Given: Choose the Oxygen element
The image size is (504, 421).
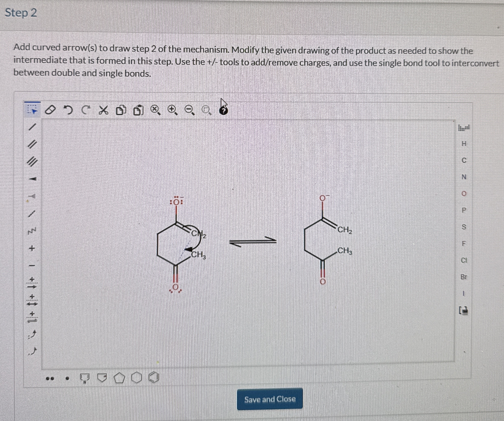Looking at the screenshot, I should pyautogui.click(x=464, y=194).
